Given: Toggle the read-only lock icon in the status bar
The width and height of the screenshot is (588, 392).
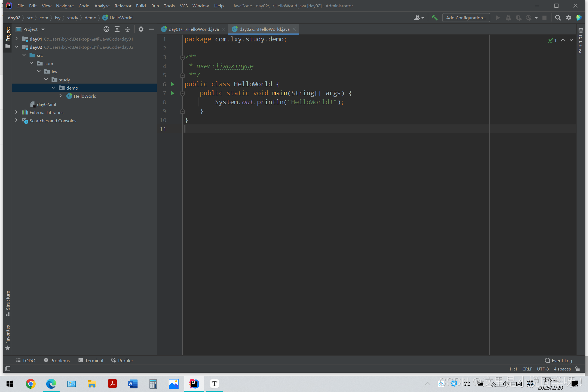Looking at the screenshot, I should [x=577, y=369].
